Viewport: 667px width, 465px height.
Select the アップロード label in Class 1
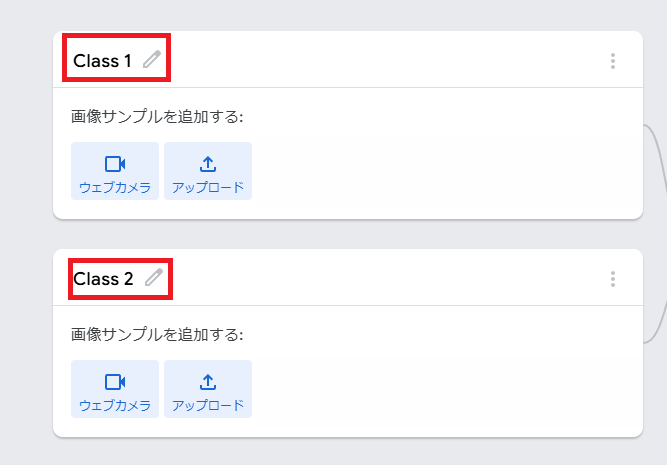point(208,188)
